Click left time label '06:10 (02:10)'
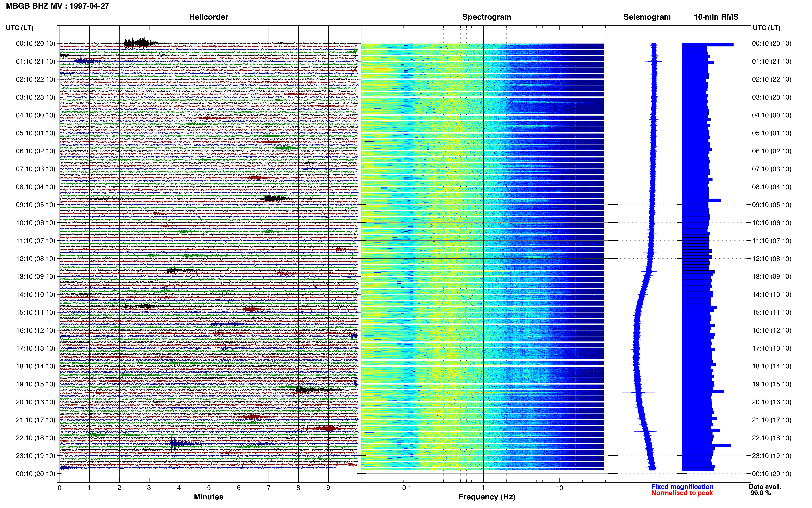Viewport: 812px width, 508px height. point(35,151)
